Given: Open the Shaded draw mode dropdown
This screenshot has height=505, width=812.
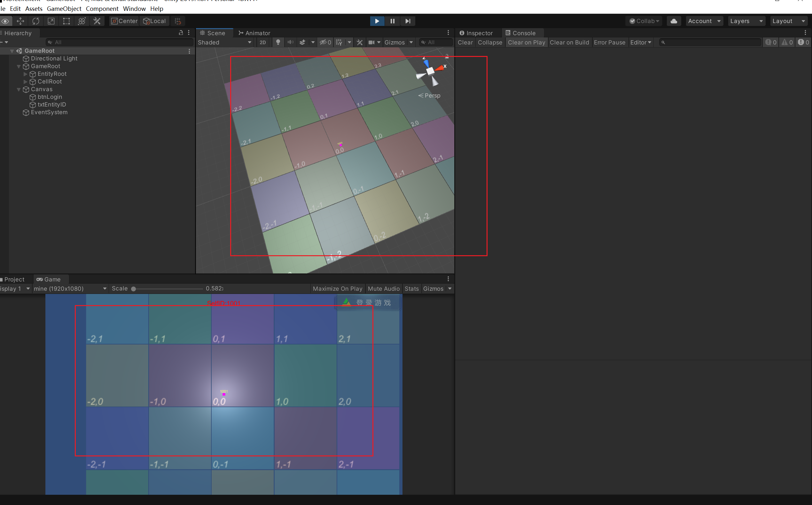Looking at the screenshot, I should pyautogui.click(x=224, y=43).
